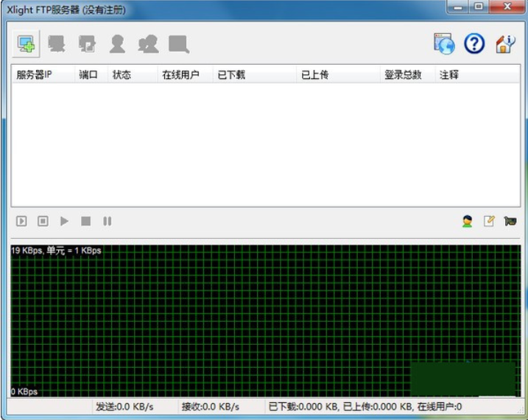Start the selected server with the play triangle
The width and height of the screenshot is (528, 420).
[x=64, y=221]
